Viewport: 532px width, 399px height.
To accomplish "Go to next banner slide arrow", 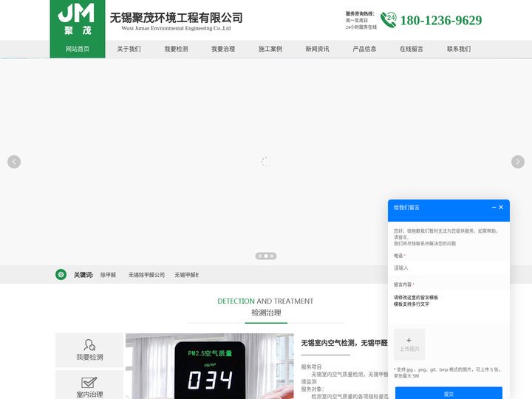I will 518,162.
